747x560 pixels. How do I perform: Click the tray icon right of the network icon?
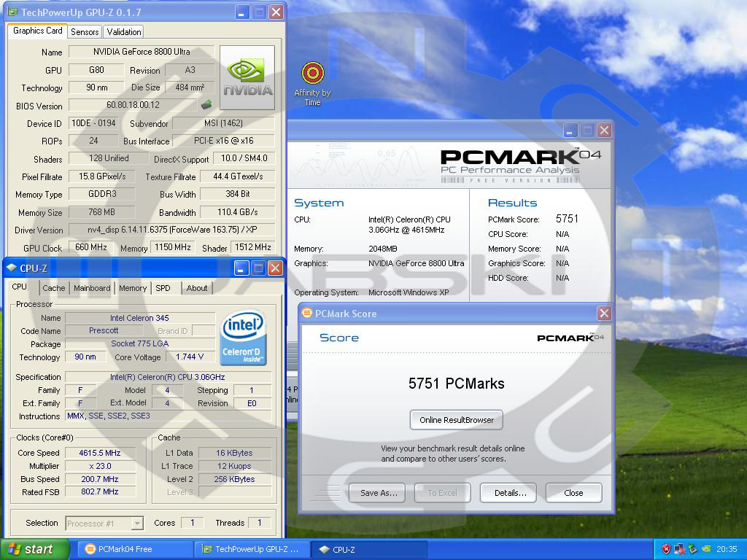693,549
